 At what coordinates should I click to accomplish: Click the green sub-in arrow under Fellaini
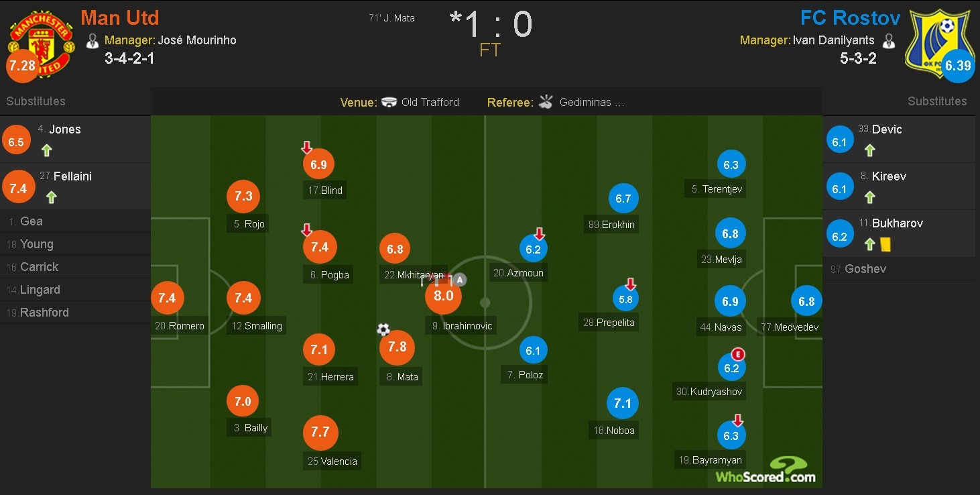51,197
